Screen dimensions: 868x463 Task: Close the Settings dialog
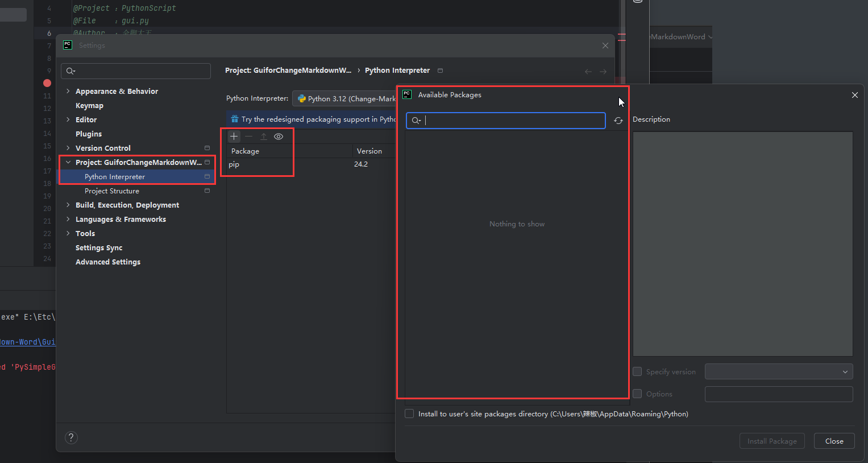(x=605, y=46)
